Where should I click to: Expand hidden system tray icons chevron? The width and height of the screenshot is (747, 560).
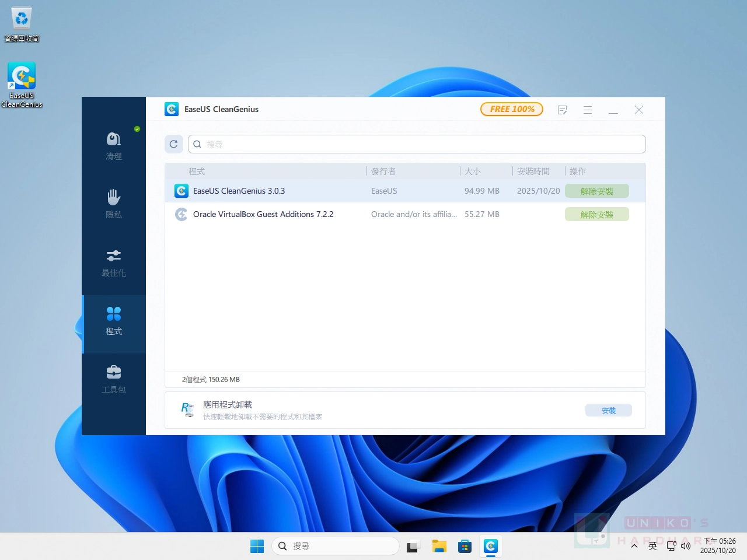634,546
